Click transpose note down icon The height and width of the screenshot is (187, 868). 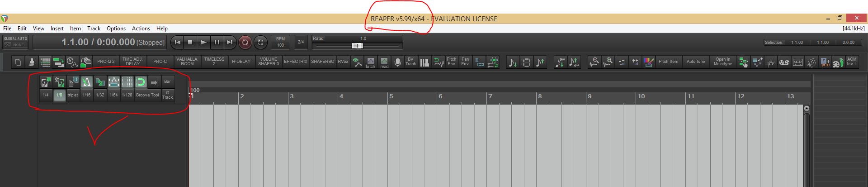[513, 62]
